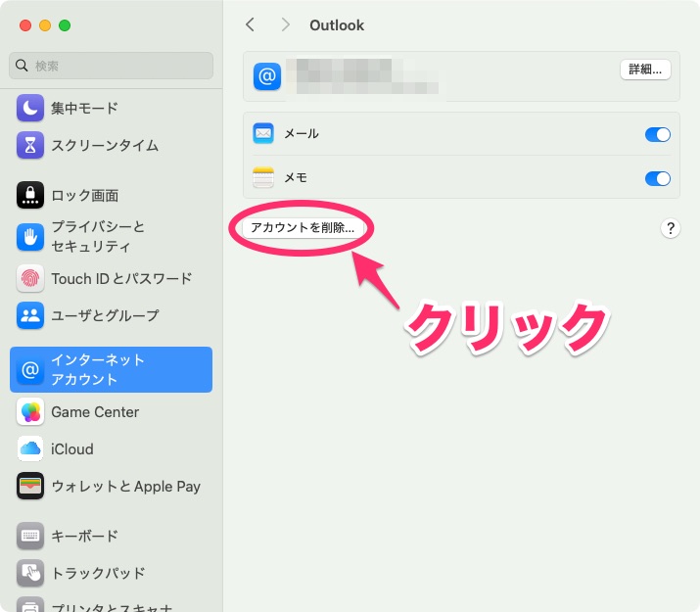
Task: Click the yellow minimize window button
Action: coord(45,25)
